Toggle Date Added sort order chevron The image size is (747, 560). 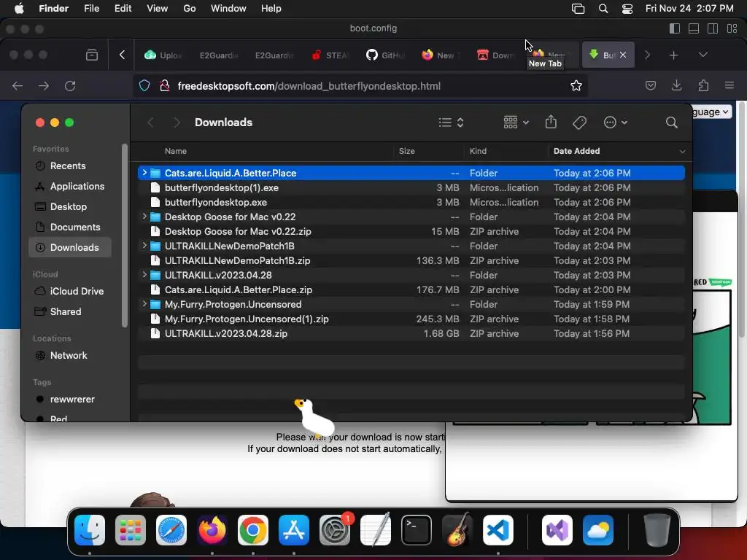[682, 152]
